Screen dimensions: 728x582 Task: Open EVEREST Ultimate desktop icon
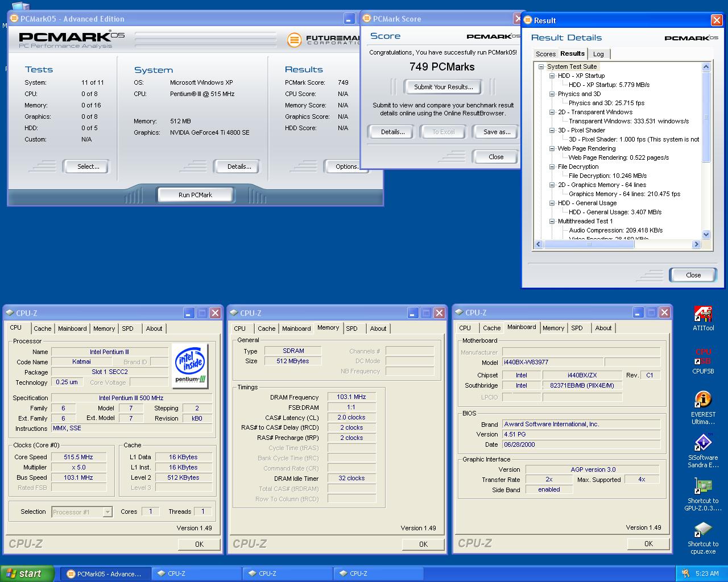point(703,407)
